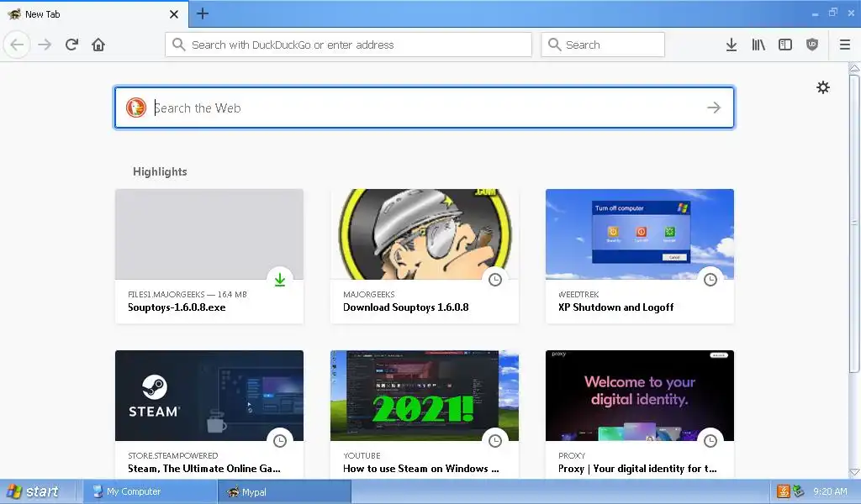The height and width of the screenshot is (504, 861).
Task: Click the forward navigation arrow
Action: click(45, 45)
